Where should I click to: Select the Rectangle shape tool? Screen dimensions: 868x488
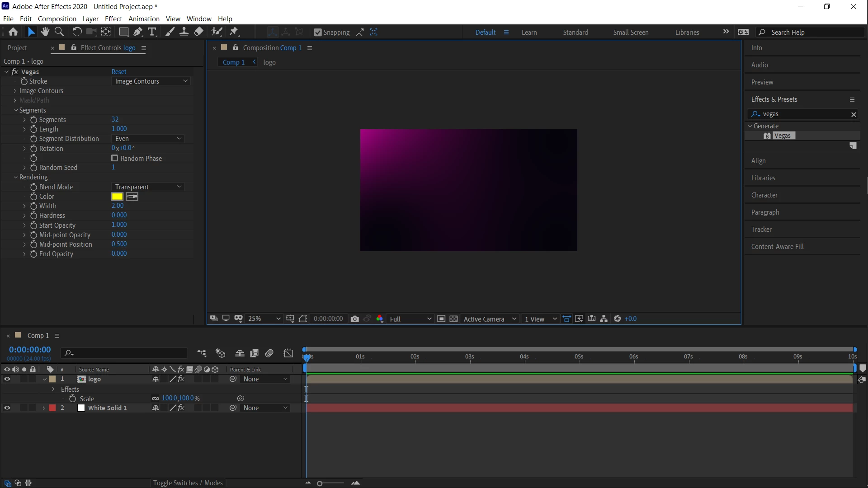click(123, 32)
